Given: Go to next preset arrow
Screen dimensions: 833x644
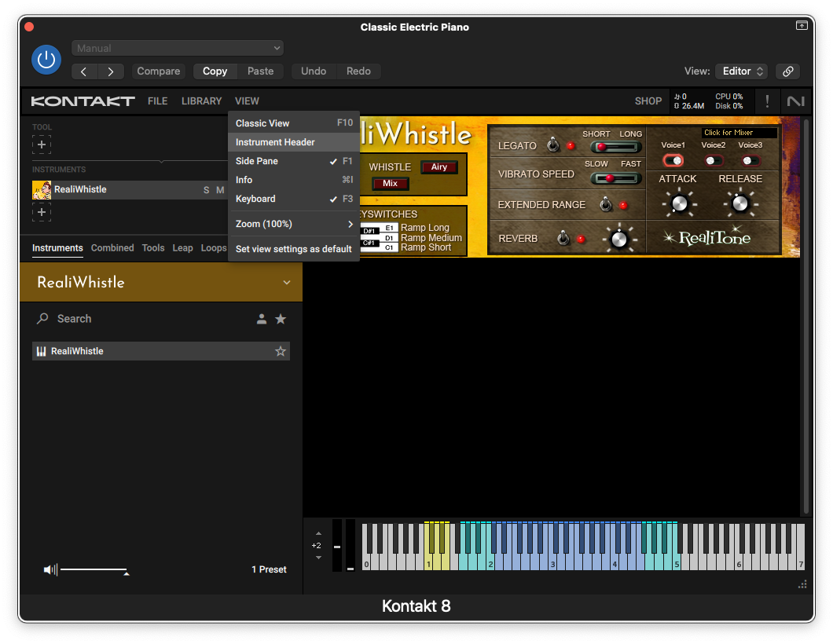Looking at the screenshot, I should 111,71.
